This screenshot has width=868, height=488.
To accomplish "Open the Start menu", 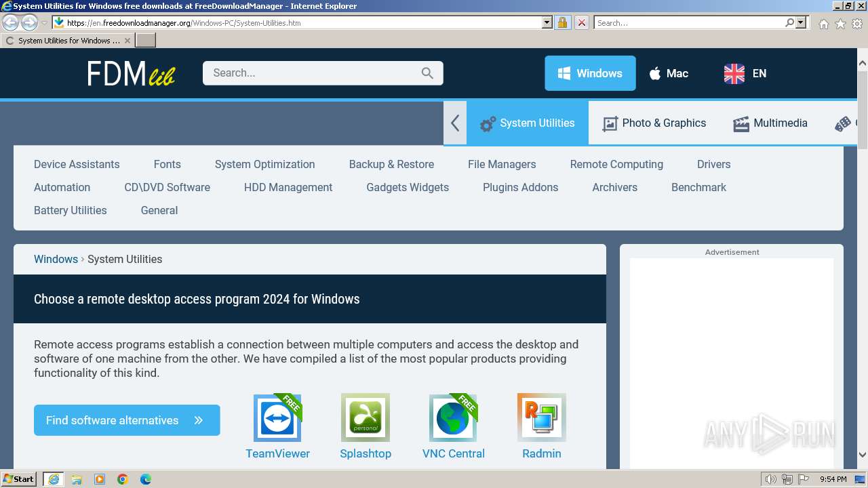I will tap(19, 479).
